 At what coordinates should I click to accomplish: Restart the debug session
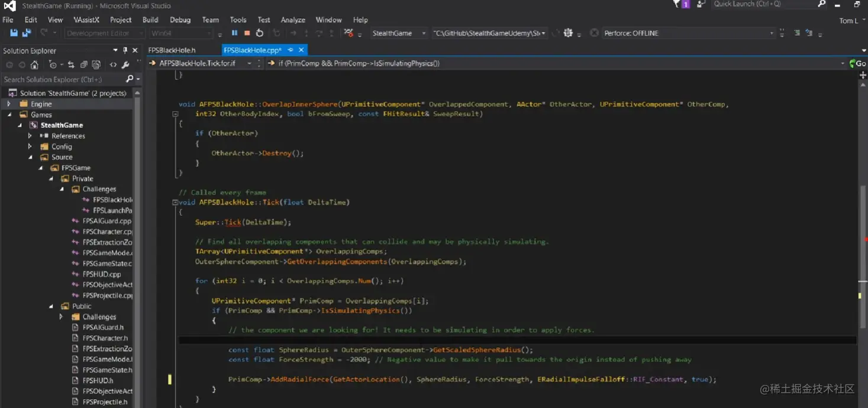click(260, 33)
